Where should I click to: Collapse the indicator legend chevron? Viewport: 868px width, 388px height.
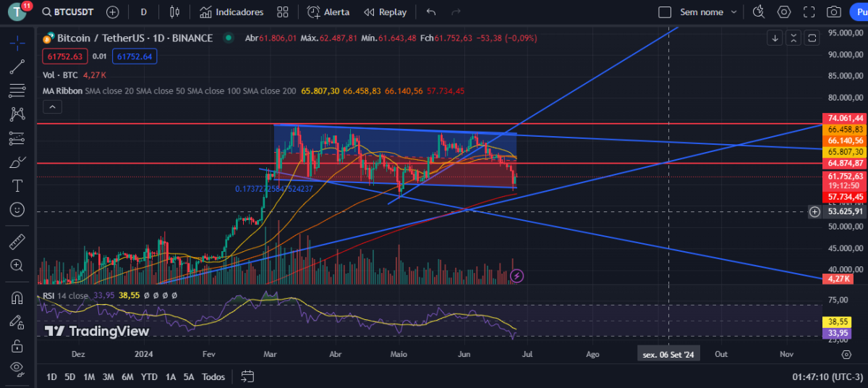(x=52, y=107)
